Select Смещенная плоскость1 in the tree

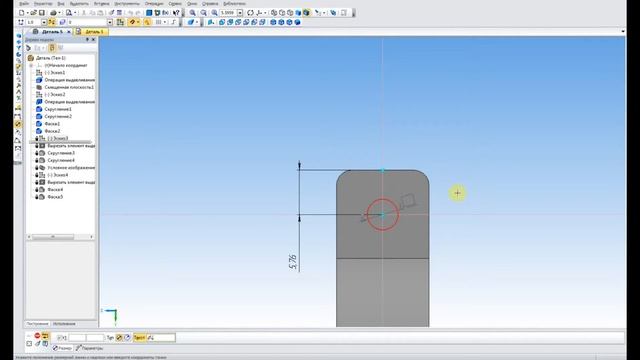[69, 87]
